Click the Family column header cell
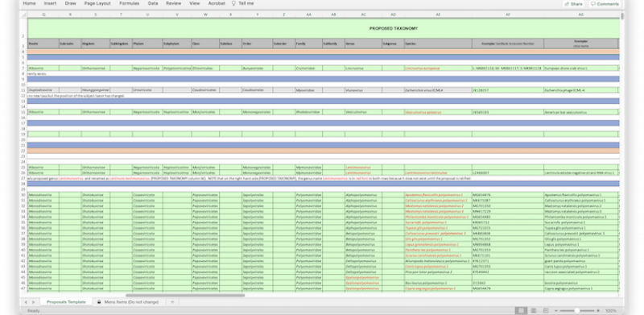The width and height of the screenshot is (644, 315). [308, 44]
